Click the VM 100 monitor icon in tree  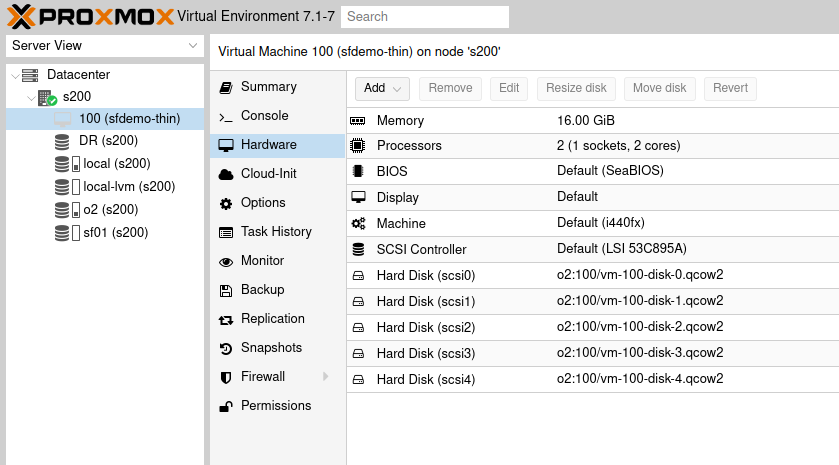63,119
